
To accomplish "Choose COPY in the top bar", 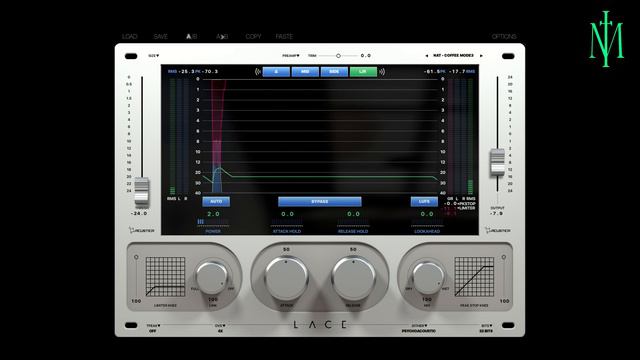I will tap(253, 36).
